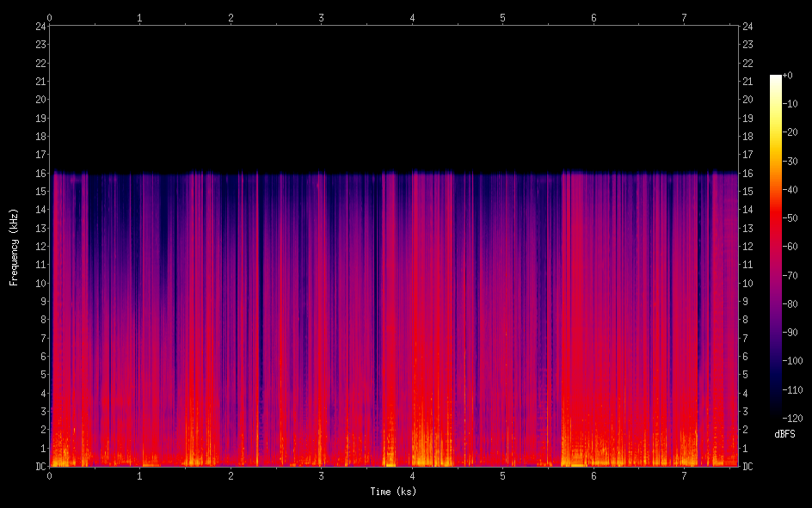Click the DC label on right frequency axis

tap(748, 467)
